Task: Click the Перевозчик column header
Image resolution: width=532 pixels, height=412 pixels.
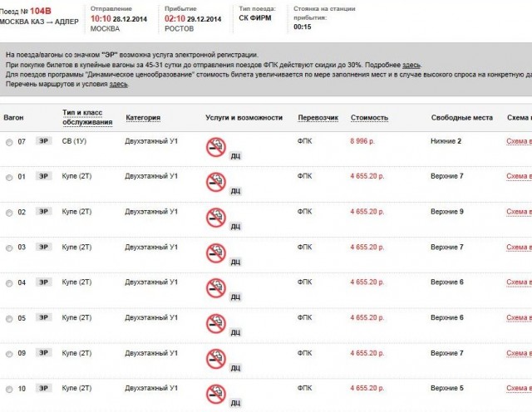Action: point(318,118)
